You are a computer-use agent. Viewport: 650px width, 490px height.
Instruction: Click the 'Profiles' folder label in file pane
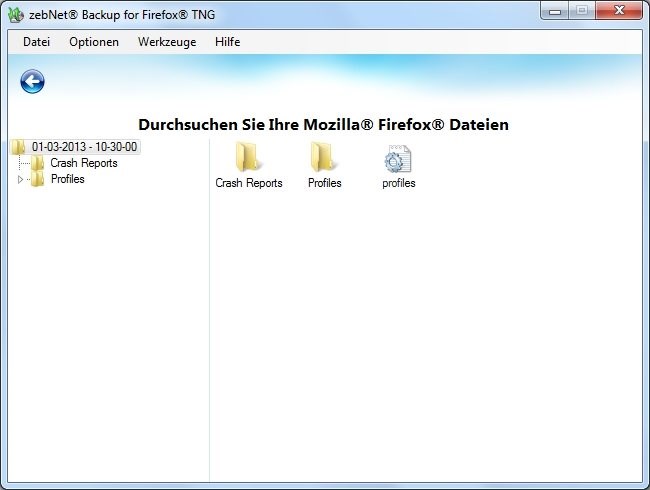(325, 183)
